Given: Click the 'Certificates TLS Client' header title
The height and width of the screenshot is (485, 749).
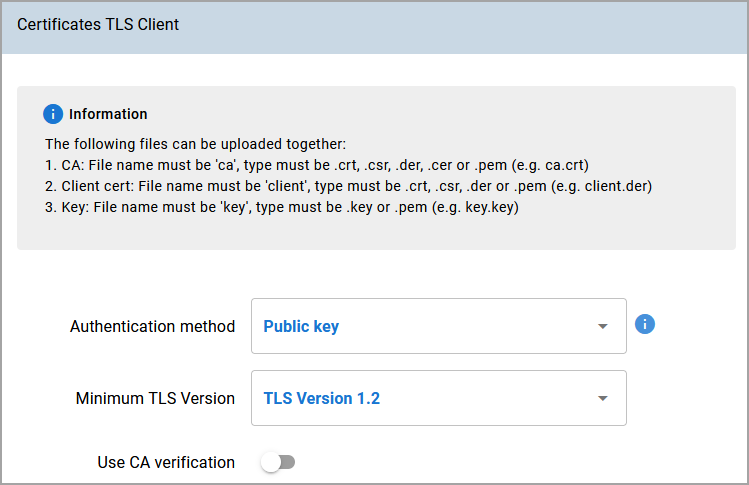Looking at the screenshot, I should (x=98, y=24).
